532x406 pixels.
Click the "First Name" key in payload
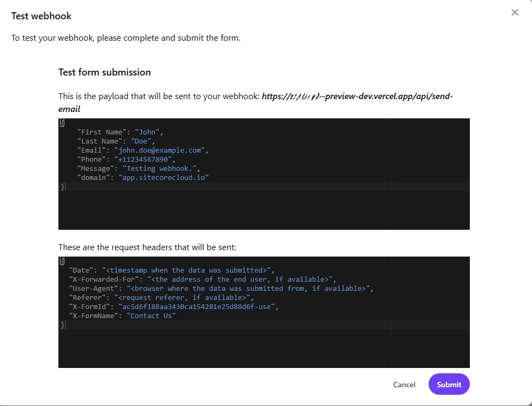(101, 132)
